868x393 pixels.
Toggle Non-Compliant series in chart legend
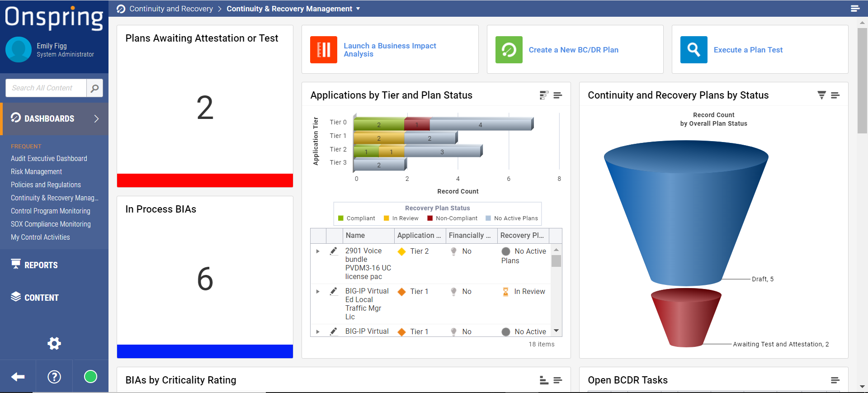[452, 218]
